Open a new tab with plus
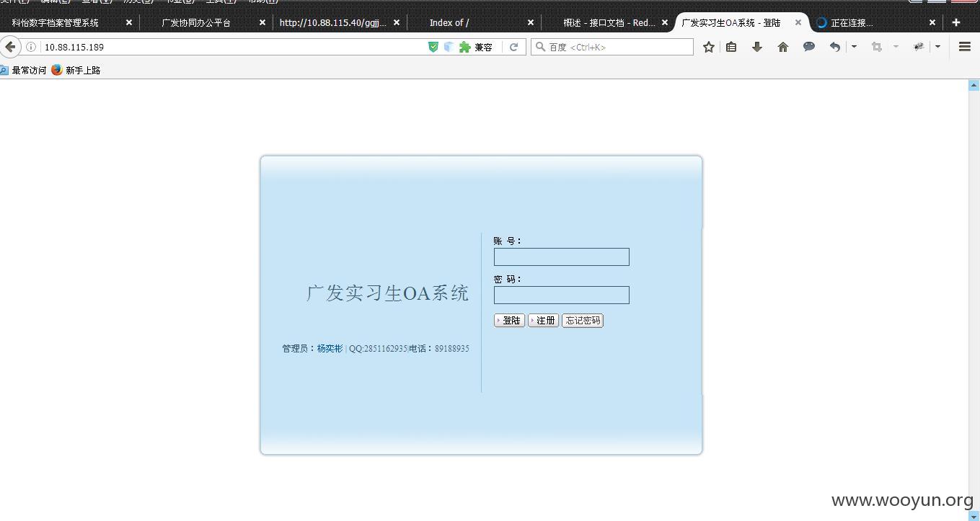980x521 pixels. 956,22
